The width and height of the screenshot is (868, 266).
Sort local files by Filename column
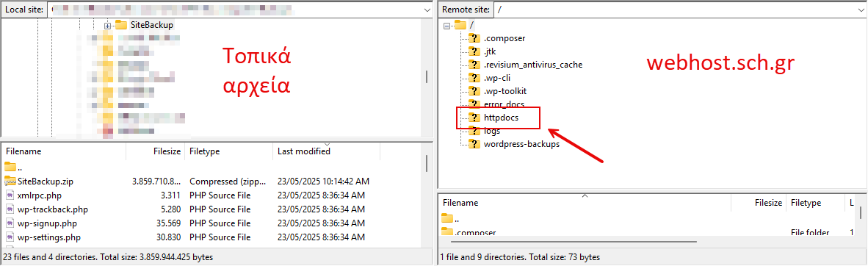64,151
